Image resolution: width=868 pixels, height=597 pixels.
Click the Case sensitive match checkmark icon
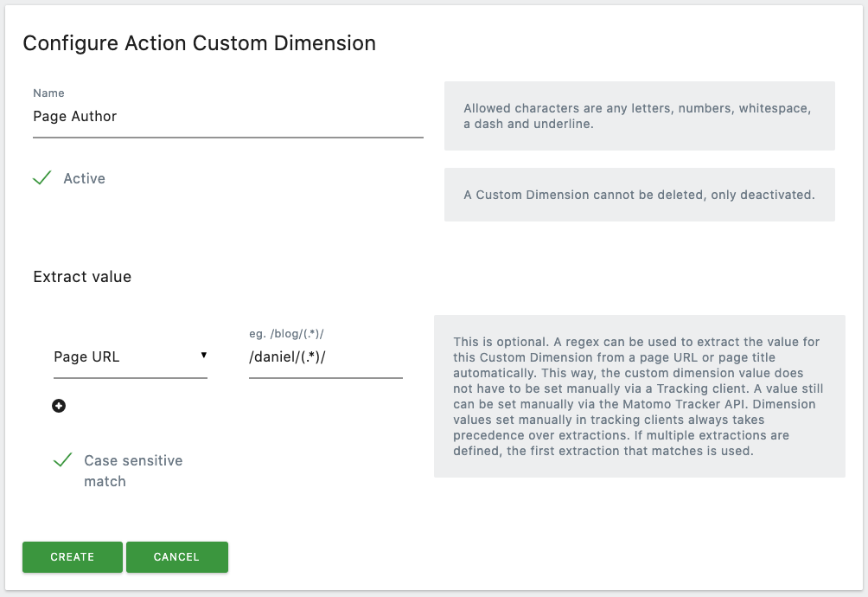pyautogui.click(x=61, y=459)
